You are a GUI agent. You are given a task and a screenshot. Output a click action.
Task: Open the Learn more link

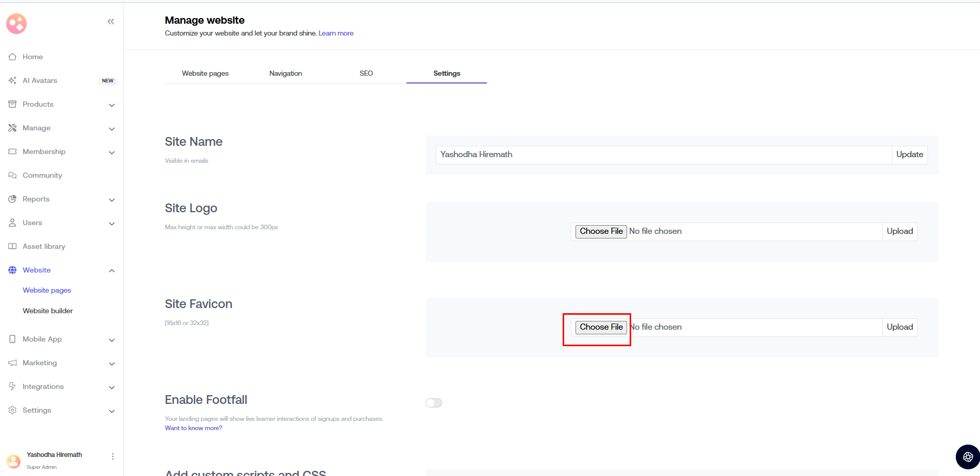pyautogui.click(x=336, y=33)
